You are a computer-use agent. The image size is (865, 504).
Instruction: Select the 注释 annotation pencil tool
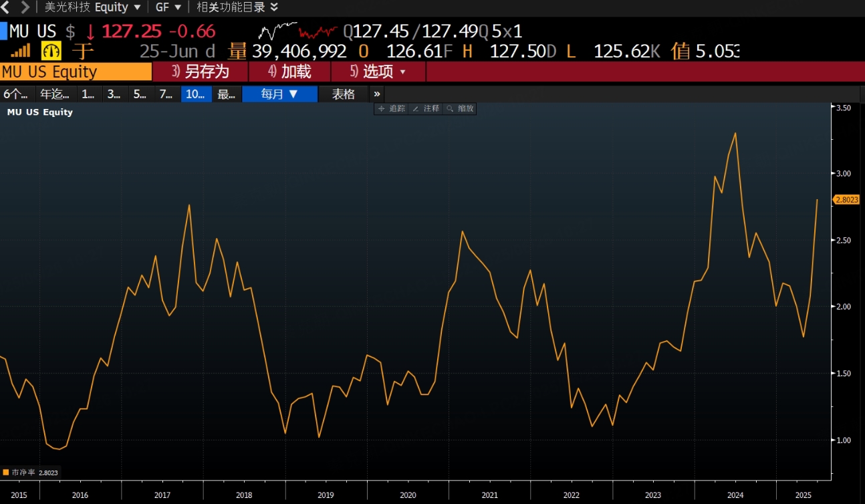426,108
